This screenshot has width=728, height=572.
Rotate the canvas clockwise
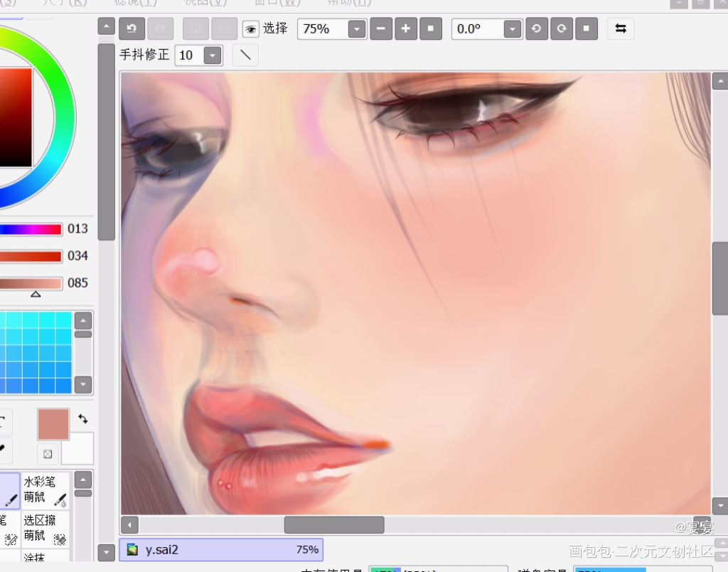point(561,29)
